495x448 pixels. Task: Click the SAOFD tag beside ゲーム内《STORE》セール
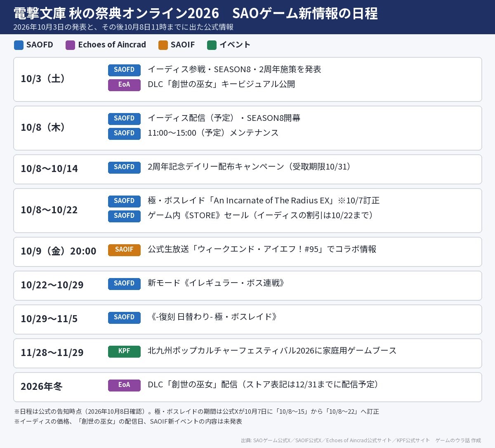124,216
